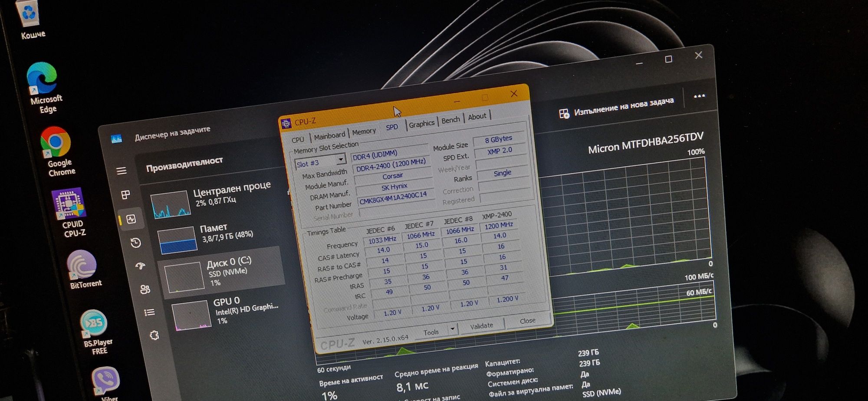Open Processes page icon in Task Manager sidebar
This screenshot has height=401, width=868.
126,194
